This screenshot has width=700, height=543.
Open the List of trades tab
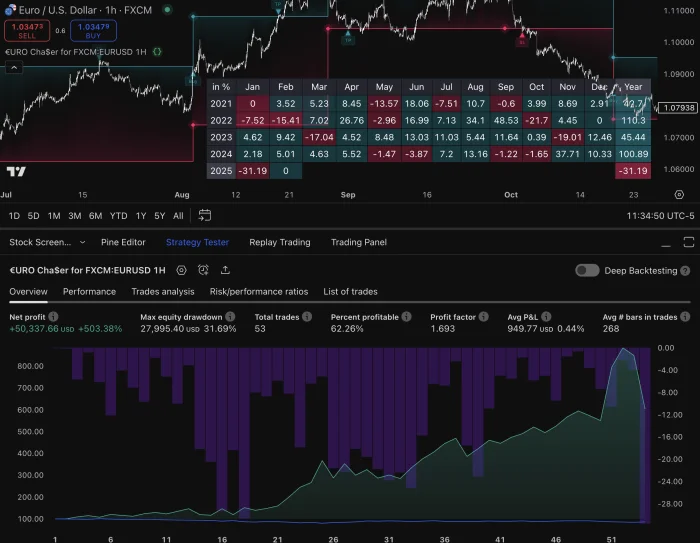(x=350, y=292)
